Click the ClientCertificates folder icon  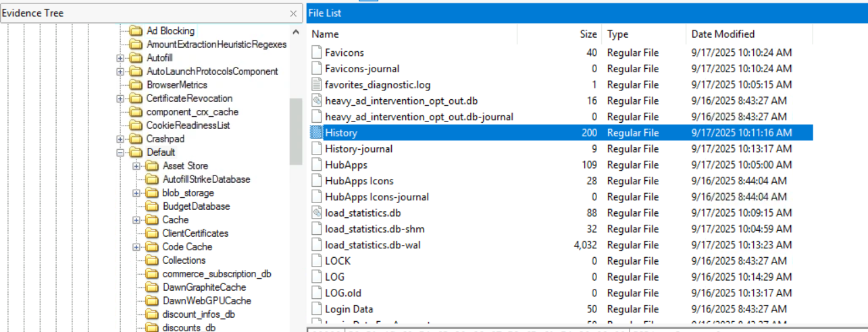(x=152, y=233)
